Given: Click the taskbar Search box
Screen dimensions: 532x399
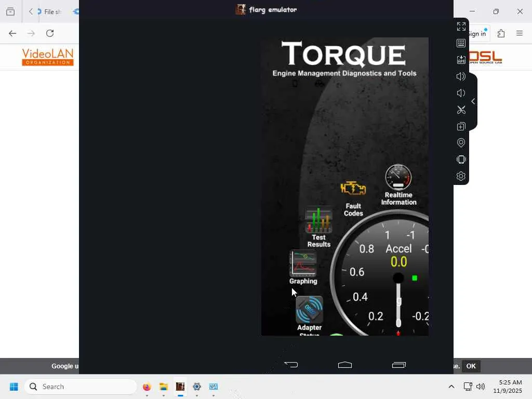Looking at the screenshot, I should pos(81,387).
